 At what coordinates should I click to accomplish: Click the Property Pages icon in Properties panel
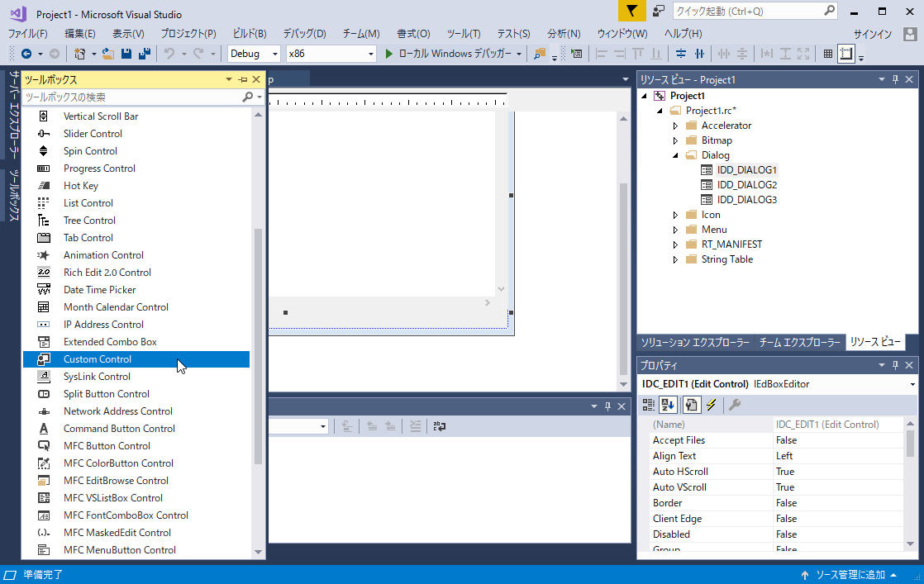coord(691,405)
